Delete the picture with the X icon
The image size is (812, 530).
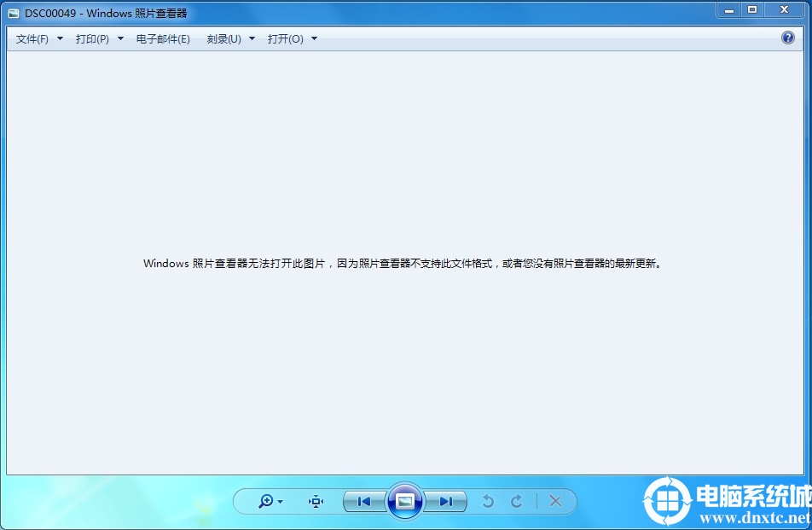click(x=555, y=501)
